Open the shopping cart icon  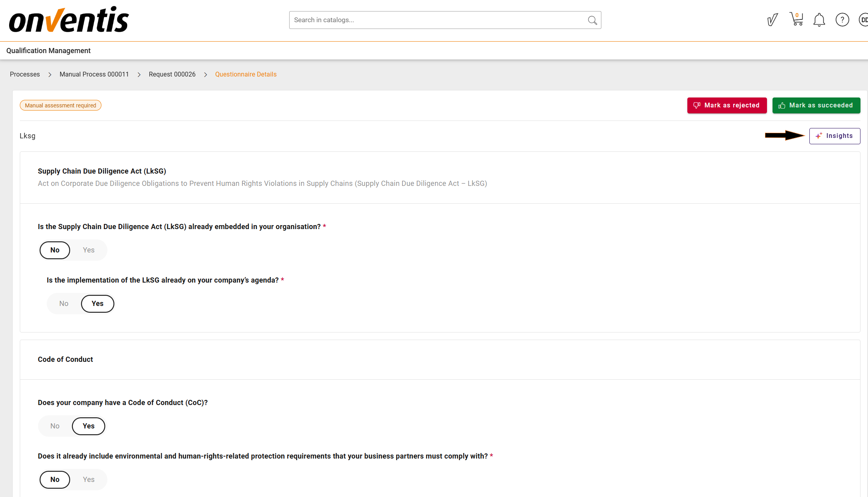pos(796,19)
